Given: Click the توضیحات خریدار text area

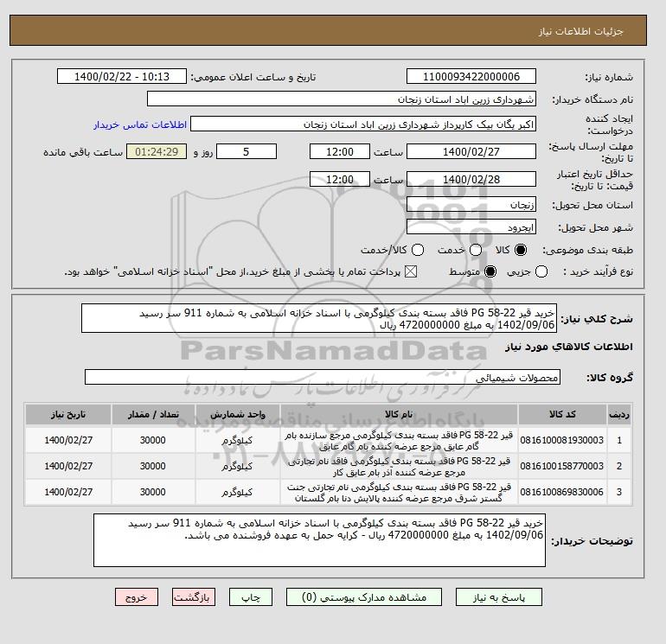Looking at the screenshot, I should click(x=319, y=540).
